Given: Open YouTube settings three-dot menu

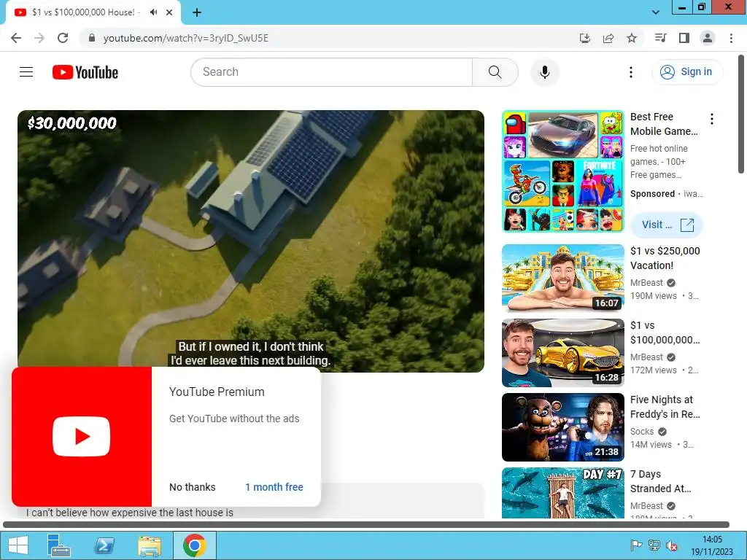Looking at the screenshot, I should [x=631, y=72].
